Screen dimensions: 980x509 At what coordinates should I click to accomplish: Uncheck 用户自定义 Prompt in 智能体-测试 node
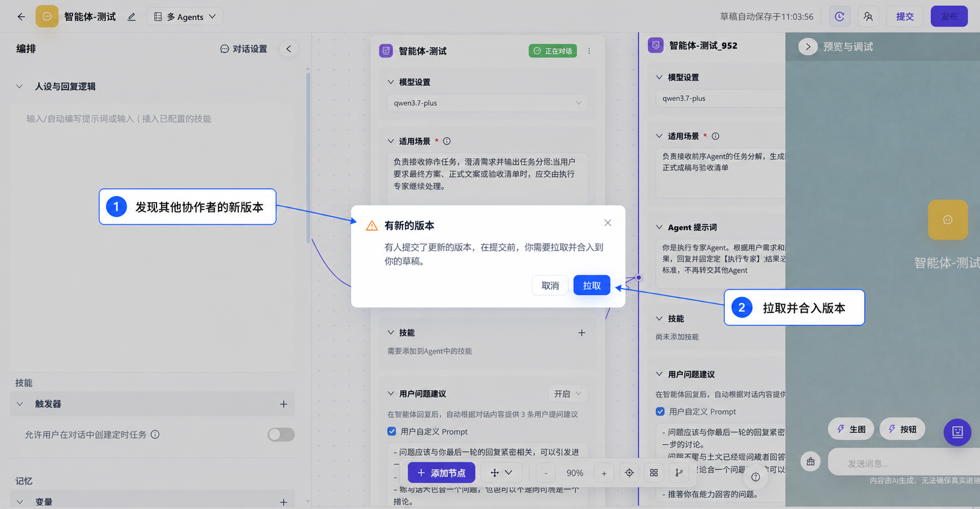pyautogui.click(x=392, y=431)
